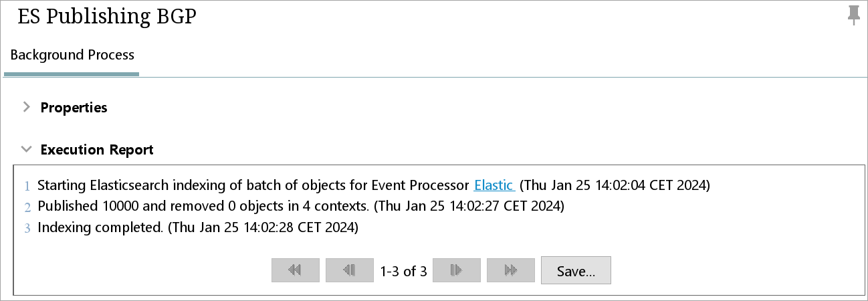Collapse the Execution Report chevron
868x301 pixels.
pyautogui.click(x=26, y=150)
